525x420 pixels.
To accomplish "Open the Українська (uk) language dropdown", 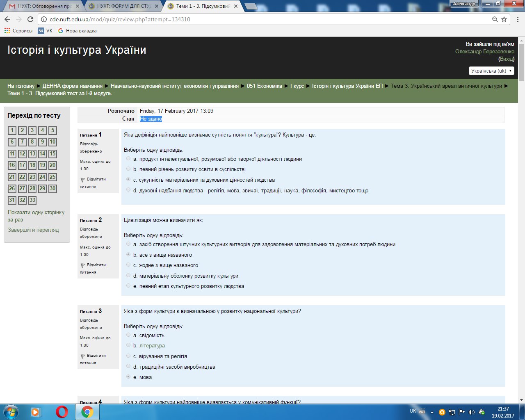I will pyautogui.click(x=491, y=71).
